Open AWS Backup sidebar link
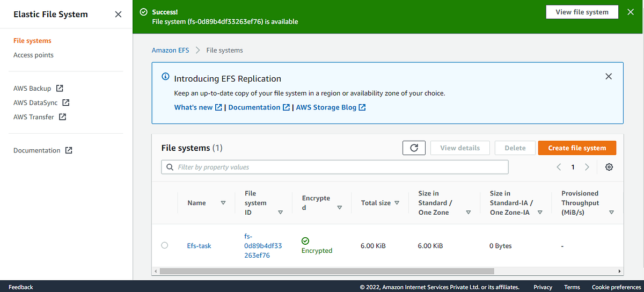This screenshot has height=292, width=644. [32, 88]
